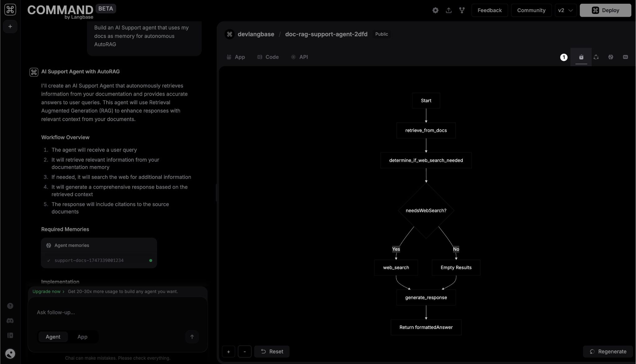
Task: Click the Upgrade now link
Action: tap(47, 292)
